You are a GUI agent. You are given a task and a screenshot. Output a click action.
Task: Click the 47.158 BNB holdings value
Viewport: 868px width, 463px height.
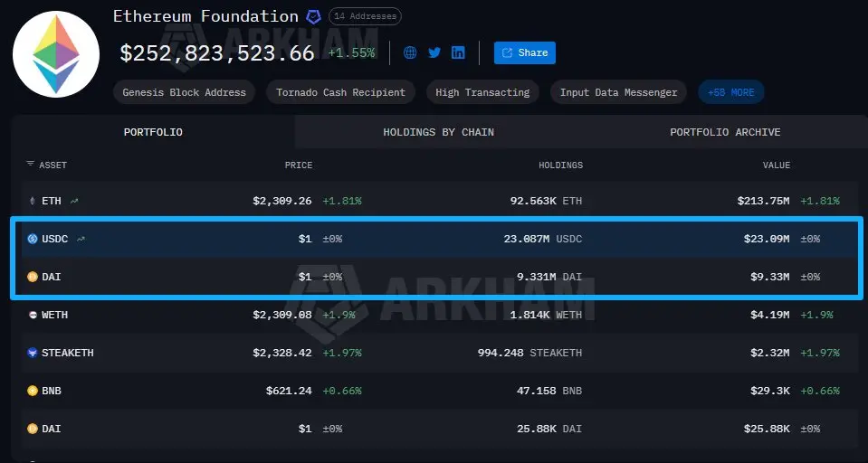coord(549,391)
